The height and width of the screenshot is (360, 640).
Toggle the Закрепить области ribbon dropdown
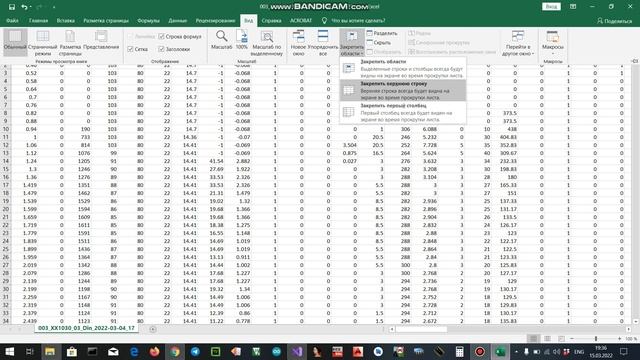point(351,42)
